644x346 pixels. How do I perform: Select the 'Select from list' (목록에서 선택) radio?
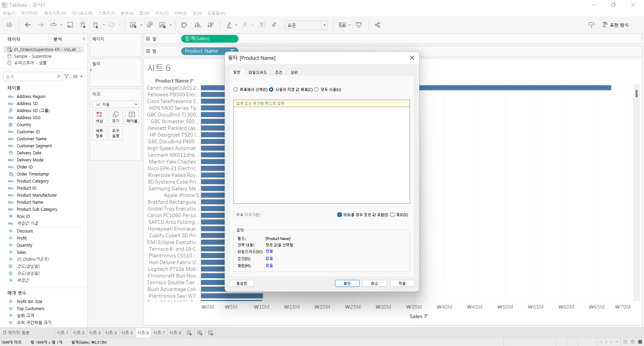click(x=236, y=90)
